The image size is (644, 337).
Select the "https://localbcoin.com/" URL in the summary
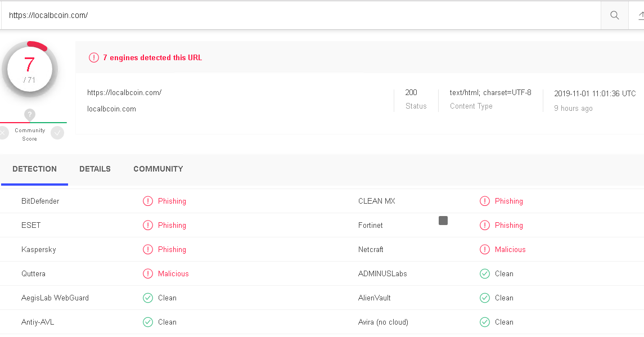point(124,92)
